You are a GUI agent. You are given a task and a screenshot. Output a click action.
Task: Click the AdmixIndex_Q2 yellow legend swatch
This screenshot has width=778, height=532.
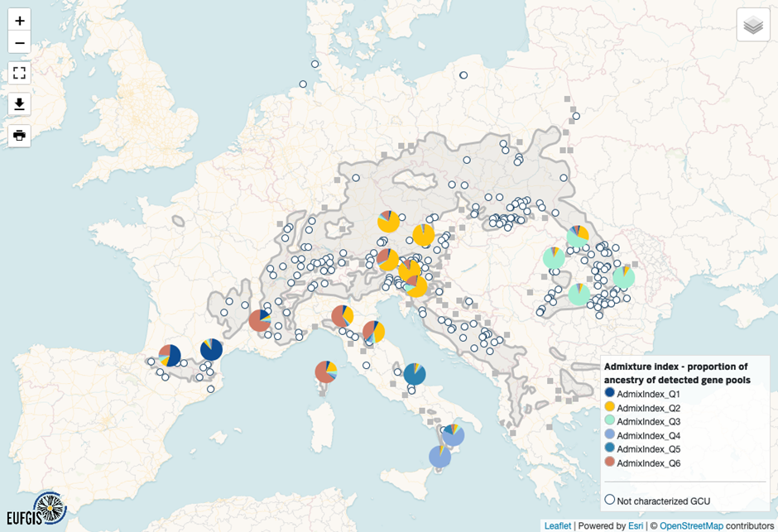click(610, 408)
